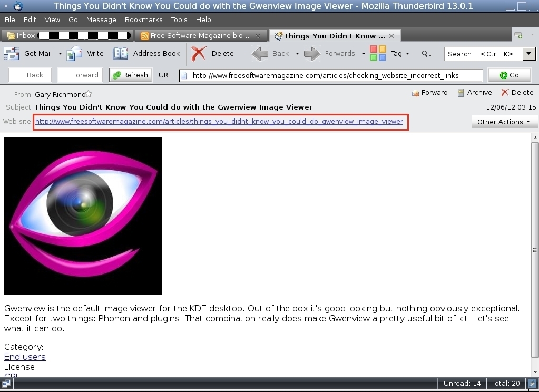
Task: Close the Free Software Magazine tab
Action: pos(258,36)
